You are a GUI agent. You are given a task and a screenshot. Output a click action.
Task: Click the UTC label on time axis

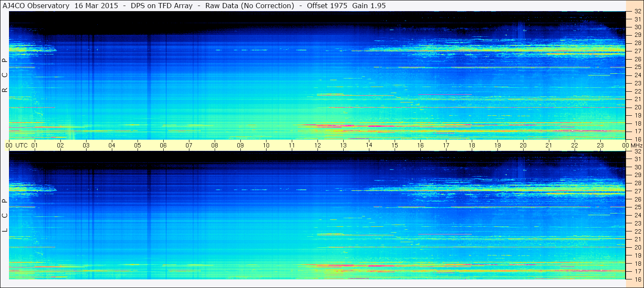click(21, 145)
